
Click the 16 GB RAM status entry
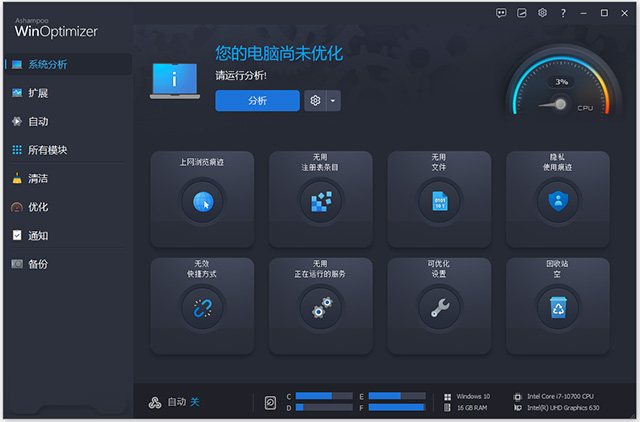pyautogui.click(x=466, y=408)
